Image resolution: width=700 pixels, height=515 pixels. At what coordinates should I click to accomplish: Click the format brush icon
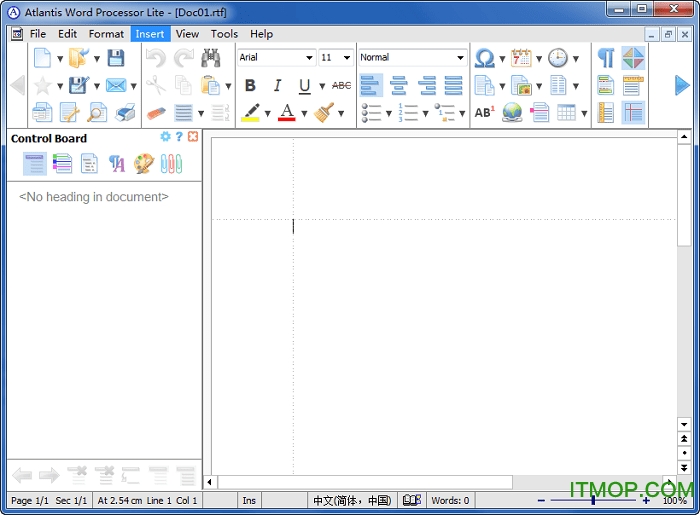(x=324, y=112)
